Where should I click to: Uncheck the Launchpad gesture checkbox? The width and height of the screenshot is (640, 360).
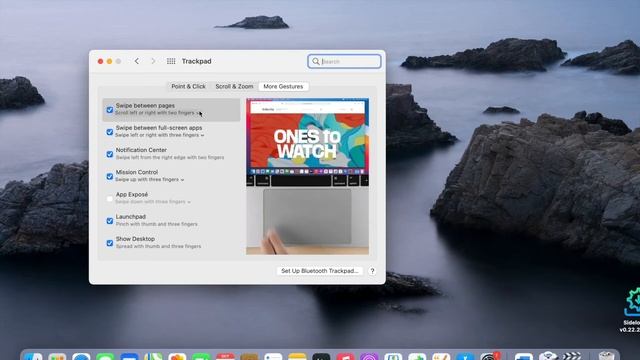click(110, 221)
